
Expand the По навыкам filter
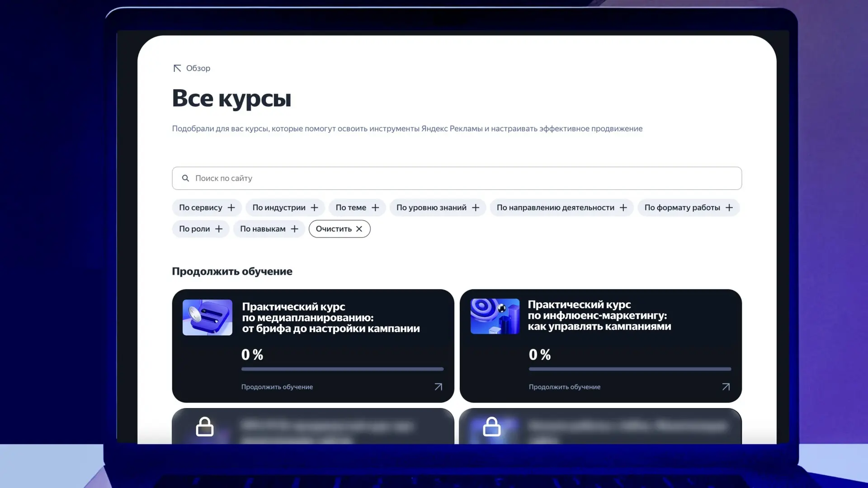tap(269, 229)
